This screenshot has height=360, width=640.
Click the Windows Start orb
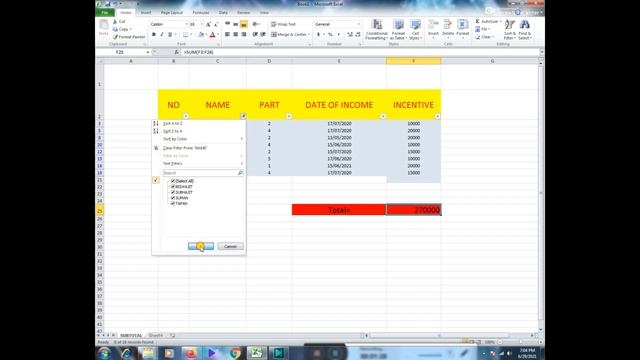coord(104,353)
